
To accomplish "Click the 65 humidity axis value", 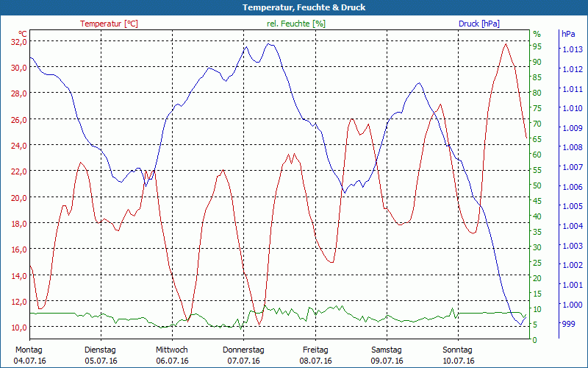I will [x=537, y=139].
